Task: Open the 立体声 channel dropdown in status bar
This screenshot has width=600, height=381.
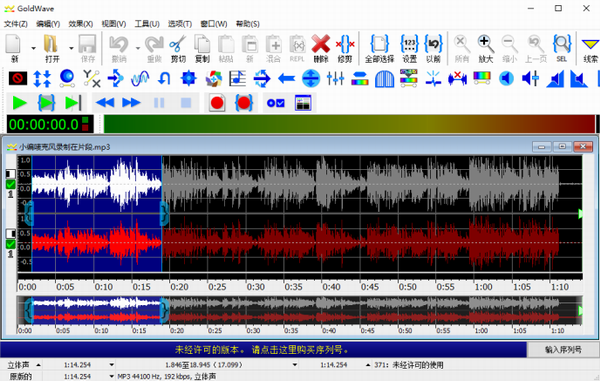Action: tap(39, 365)
